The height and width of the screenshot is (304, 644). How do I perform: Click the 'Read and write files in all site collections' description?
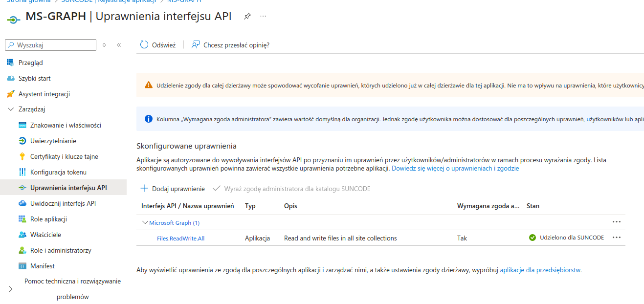pos(340,238)
